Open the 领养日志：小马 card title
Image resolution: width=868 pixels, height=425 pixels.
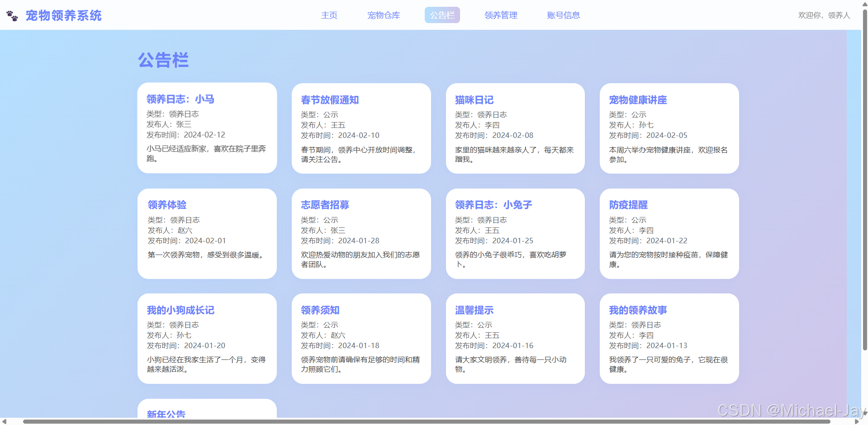180,99
